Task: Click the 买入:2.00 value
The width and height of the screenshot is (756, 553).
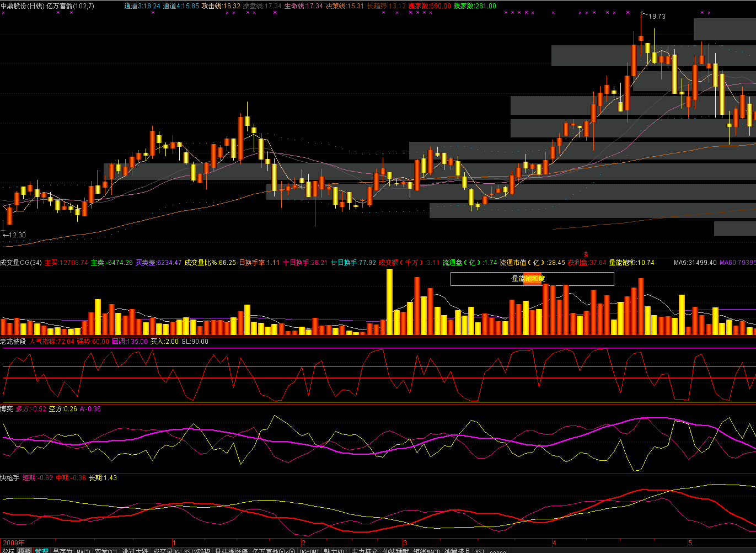Action: 165,342
